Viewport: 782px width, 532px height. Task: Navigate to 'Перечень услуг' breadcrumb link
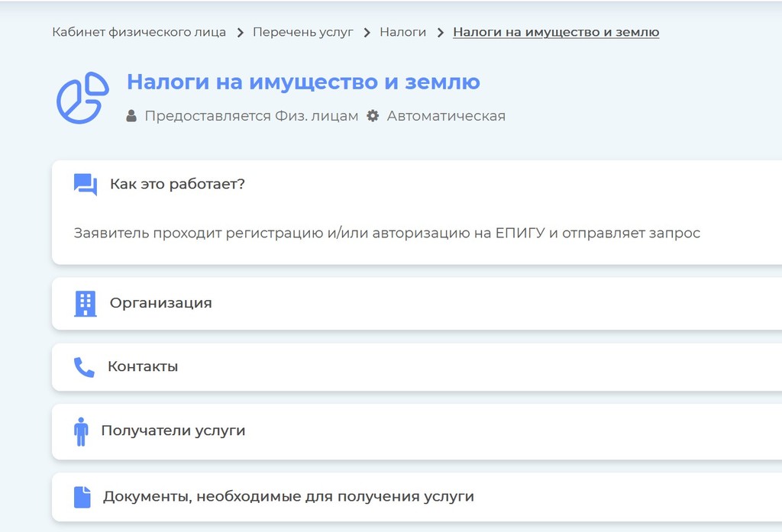(x=302, y=32)
